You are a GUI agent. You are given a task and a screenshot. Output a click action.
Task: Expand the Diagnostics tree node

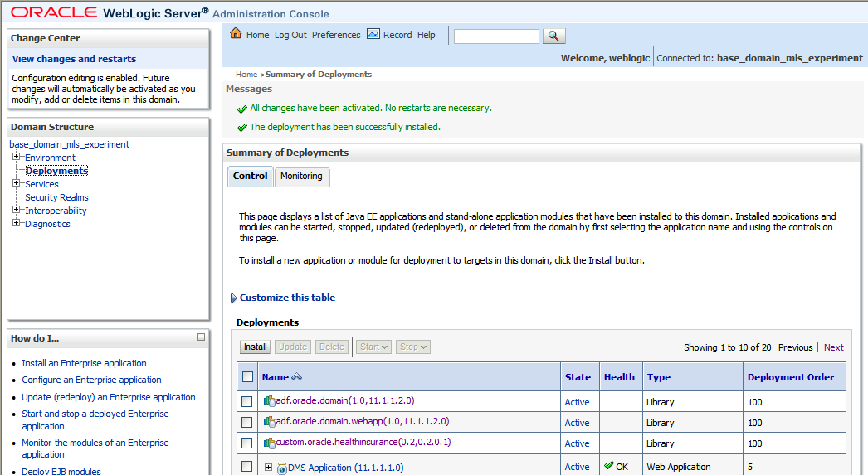(x=16, y=223)
